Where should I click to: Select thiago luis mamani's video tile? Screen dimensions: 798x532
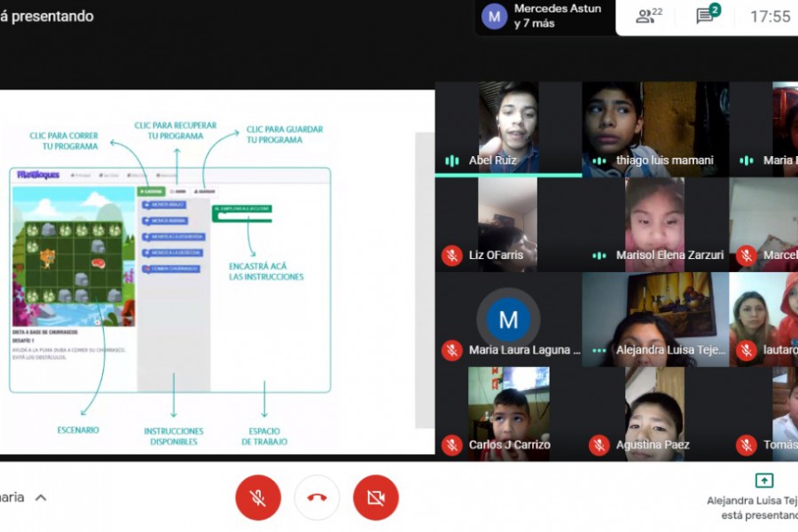(655, 129)
